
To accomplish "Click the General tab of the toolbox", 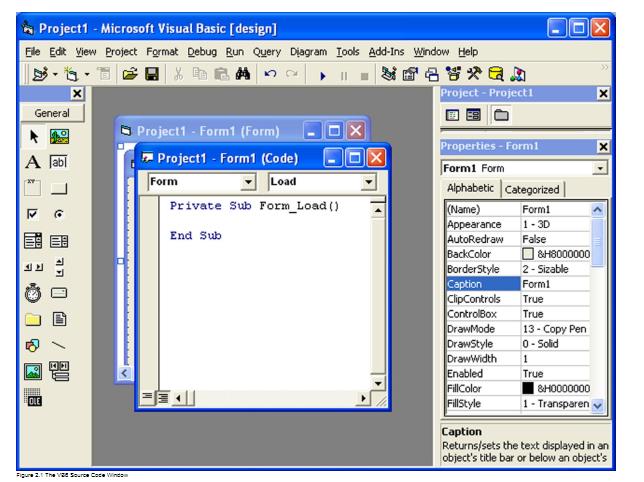I will pyautogui.click(x=52, y=113).
